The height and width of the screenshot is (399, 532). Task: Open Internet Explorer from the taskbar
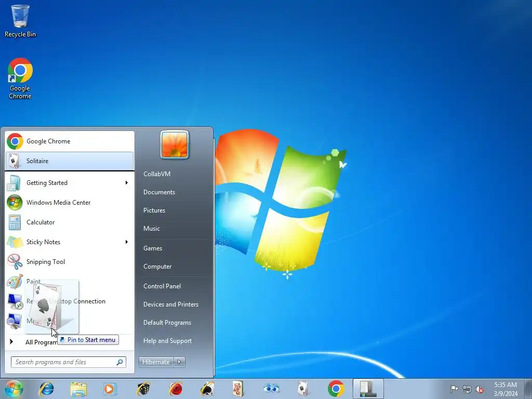pyautogui.click(x=46, y=389)
